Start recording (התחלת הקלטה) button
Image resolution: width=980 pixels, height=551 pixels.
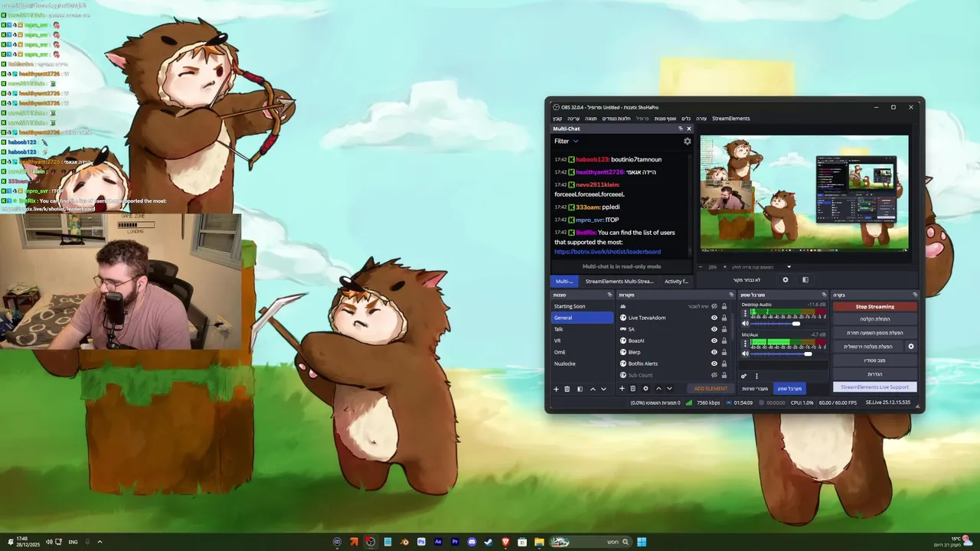(x=874, y=319)
